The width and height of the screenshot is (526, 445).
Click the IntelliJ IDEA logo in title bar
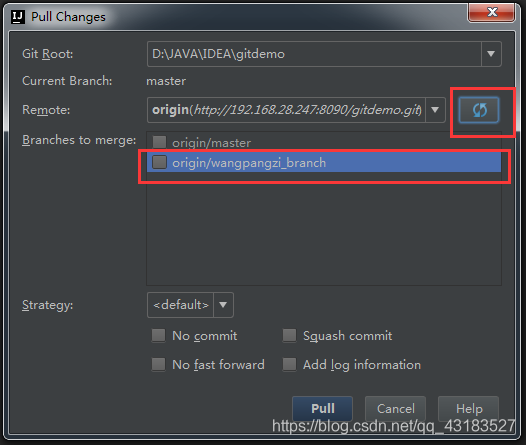click(18, 17)
